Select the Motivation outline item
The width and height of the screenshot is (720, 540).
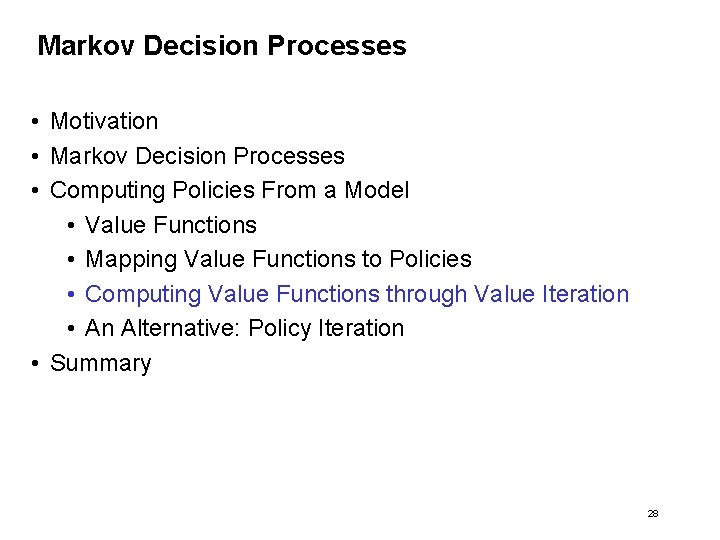[104, 122]
